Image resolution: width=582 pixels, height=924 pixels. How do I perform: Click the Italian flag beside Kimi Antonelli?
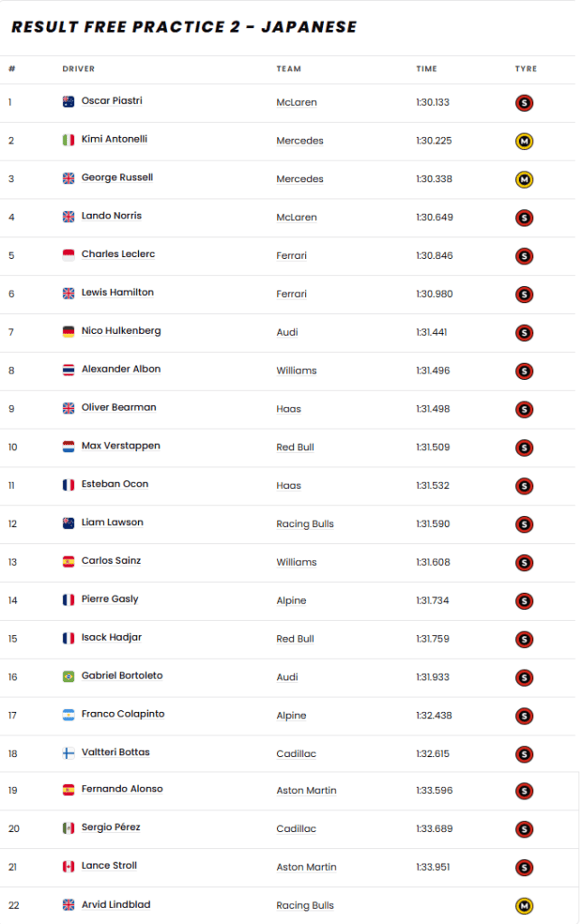click(x=69, y=140)
